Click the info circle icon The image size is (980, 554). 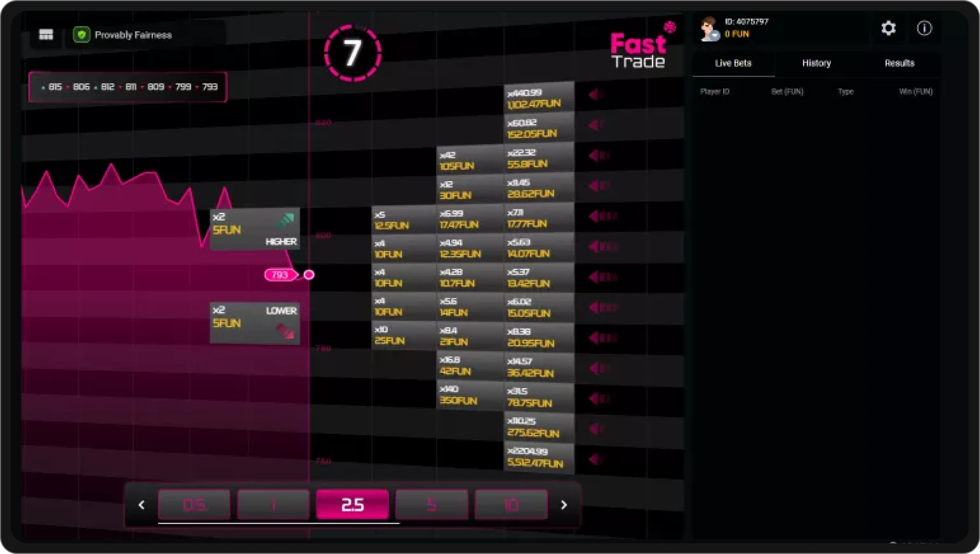(924, 28)
